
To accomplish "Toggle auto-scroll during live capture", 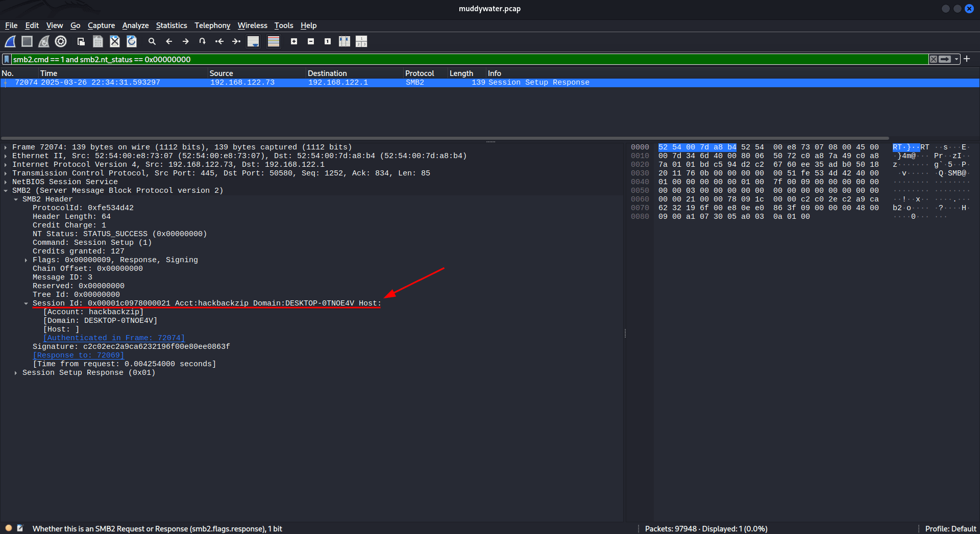I will tap(253, 42).
